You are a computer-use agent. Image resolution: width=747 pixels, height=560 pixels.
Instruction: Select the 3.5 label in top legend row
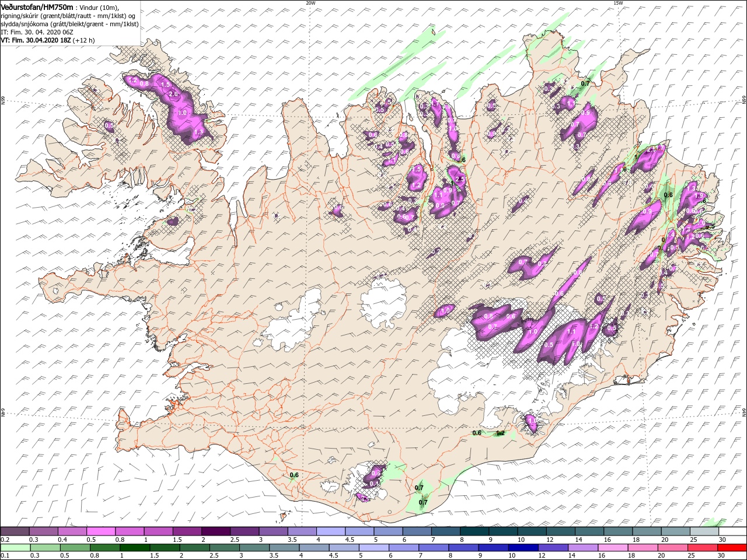(x=292, y=540)
